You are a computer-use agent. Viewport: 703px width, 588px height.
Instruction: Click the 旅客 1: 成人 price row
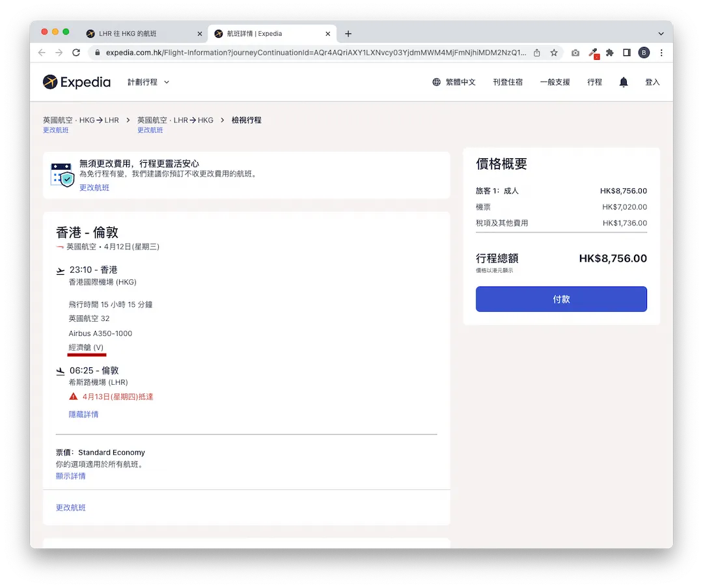tap(561, 191)
